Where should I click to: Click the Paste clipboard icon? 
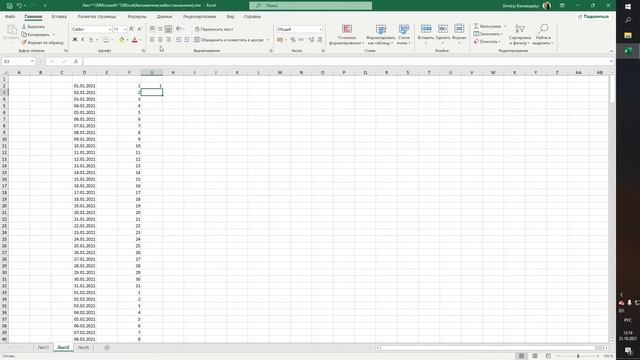pyautogui.click(x=12, y=30)
